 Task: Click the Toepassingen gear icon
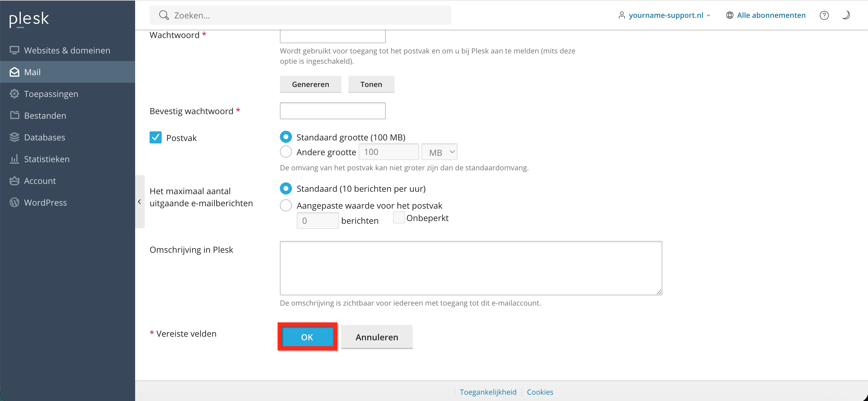14,94
